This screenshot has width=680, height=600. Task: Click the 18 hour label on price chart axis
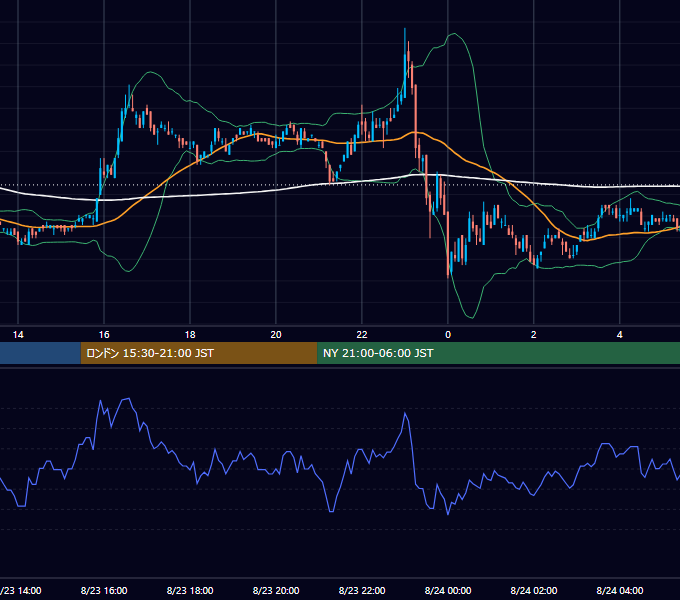(x=190, y=335)
